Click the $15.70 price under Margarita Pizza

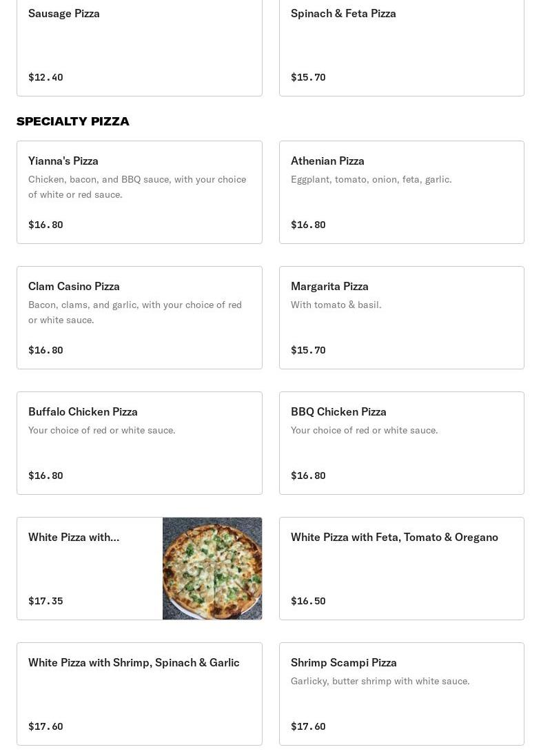tap(308, 350)
